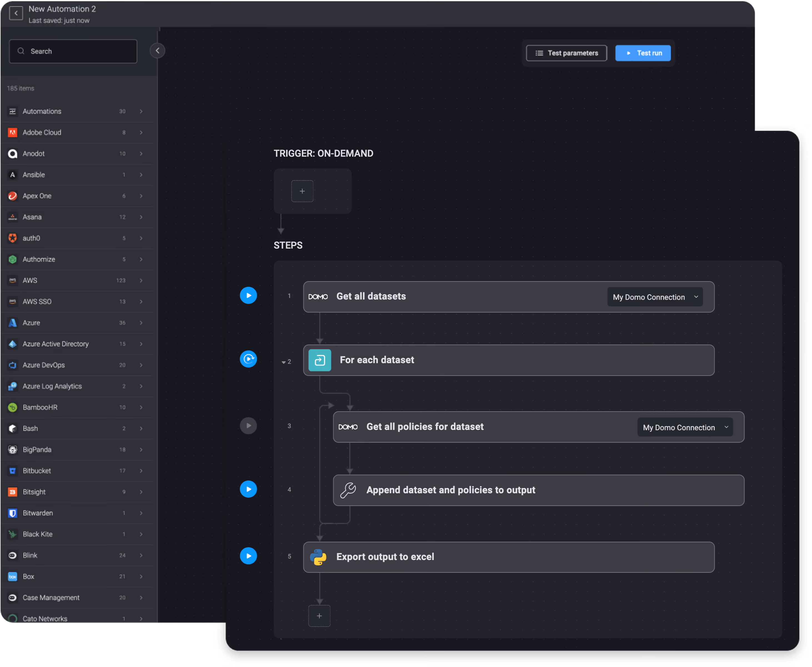Run step 5 Export output to excel

pyautogui.click(x=249, y=556)
